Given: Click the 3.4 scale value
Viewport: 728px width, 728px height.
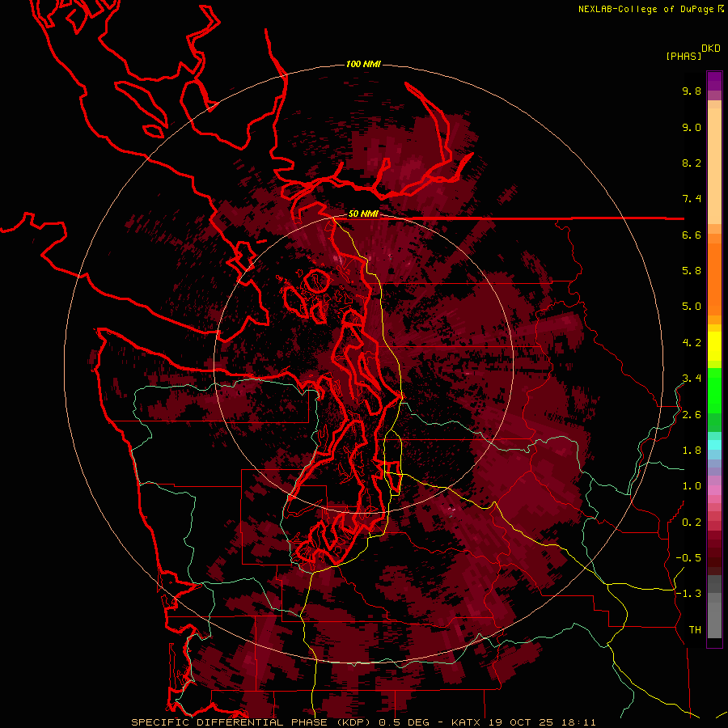Looking at the screenshot, I should 692,379.
